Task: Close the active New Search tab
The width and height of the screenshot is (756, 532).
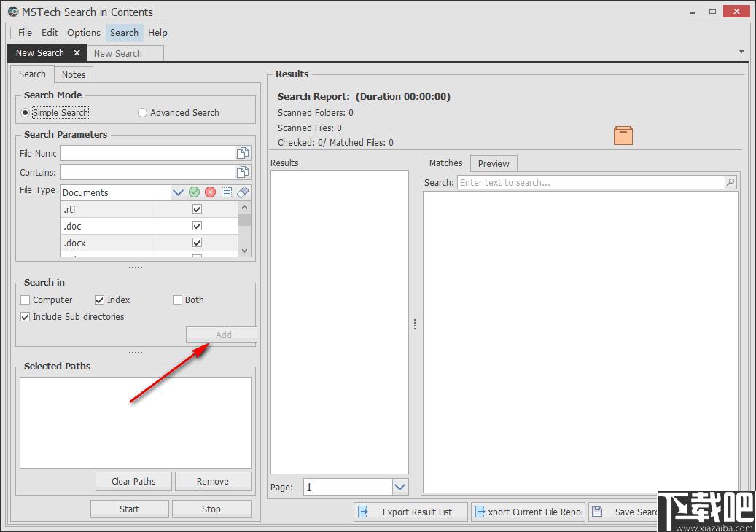Action: tap(77, 52)
